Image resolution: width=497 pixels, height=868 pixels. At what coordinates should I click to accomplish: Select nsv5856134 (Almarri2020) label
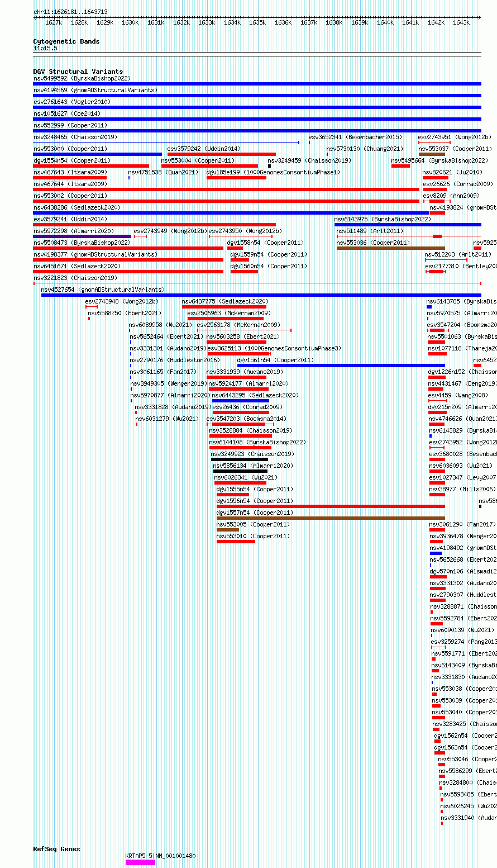252,466
